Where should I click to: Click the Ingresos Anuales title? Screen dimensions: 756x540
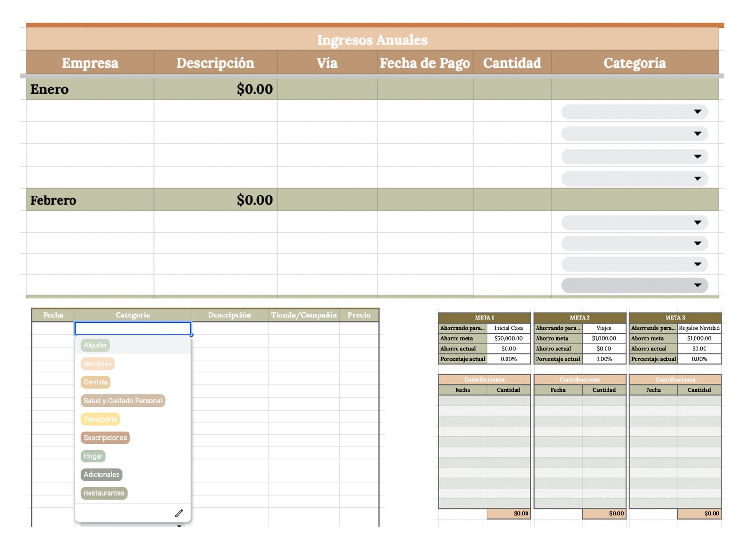(x=372, y=40)
